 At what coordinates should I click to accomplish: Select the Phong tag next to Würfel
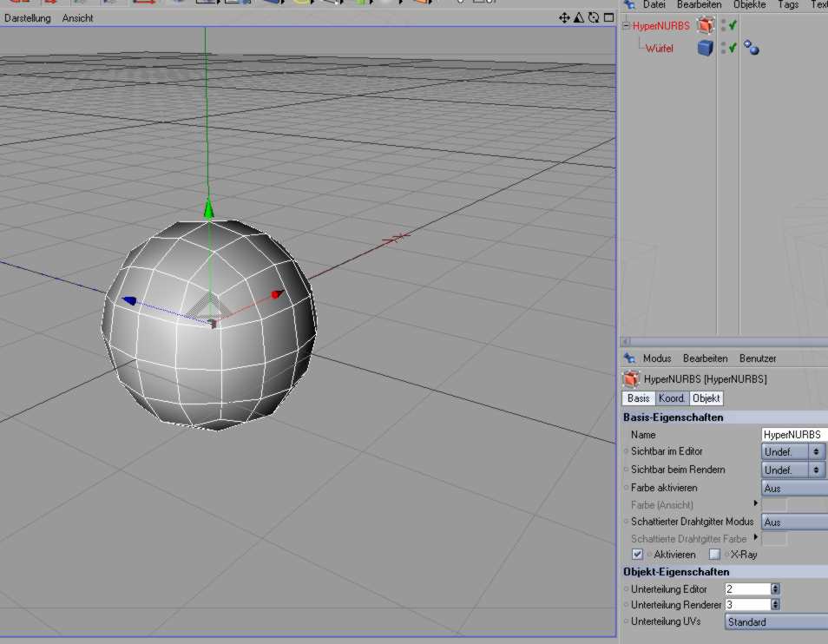752,49
